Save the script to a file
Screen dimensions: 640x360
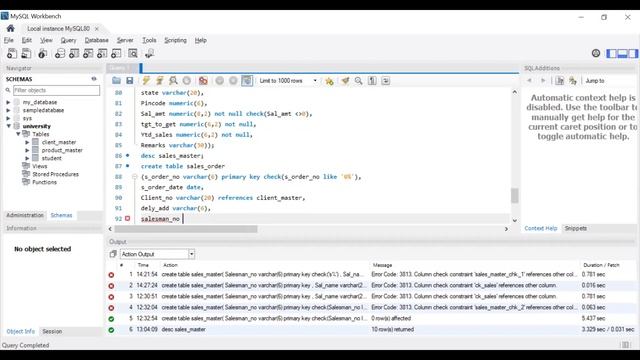tap(130, 81)
